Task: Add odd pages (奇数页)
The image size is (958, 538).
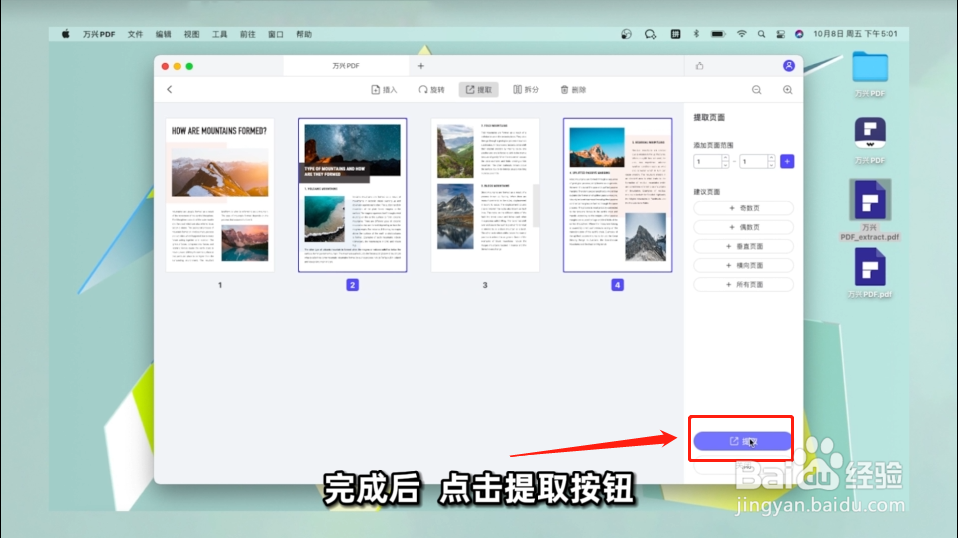Action: pyautogui.click(x=744, y=208)
